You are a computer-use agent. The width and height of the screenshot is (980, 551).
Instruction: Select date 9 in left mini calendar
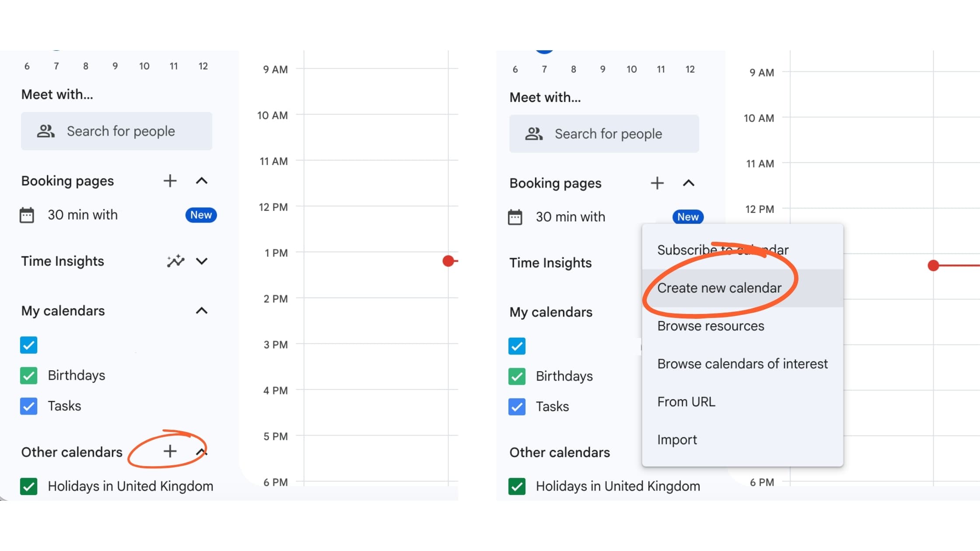pos(115,66)
